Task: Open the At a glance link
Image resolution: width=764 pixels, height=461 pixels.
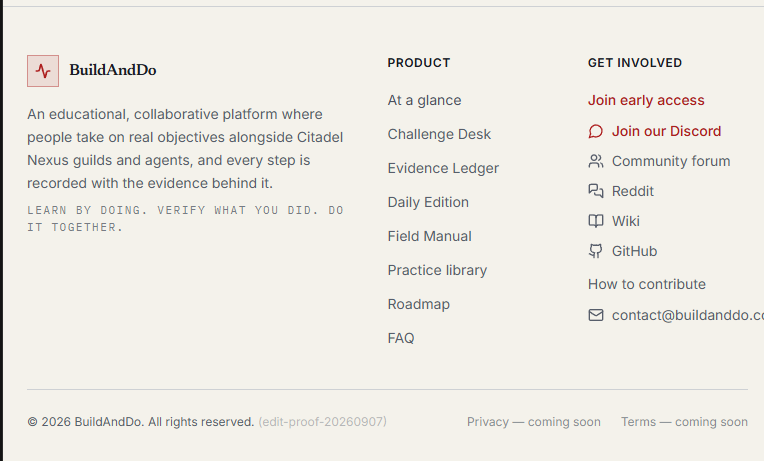Action: pos(424,100)
